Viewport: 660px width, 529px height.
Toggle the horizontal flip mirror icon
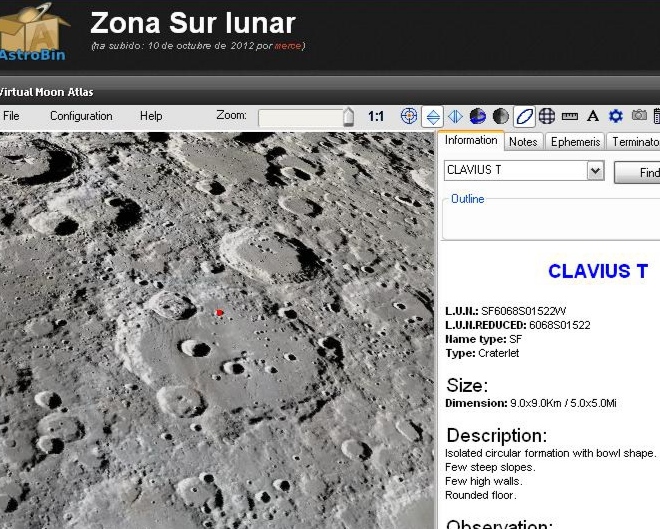pyautogui.click(x=455, y=116)
